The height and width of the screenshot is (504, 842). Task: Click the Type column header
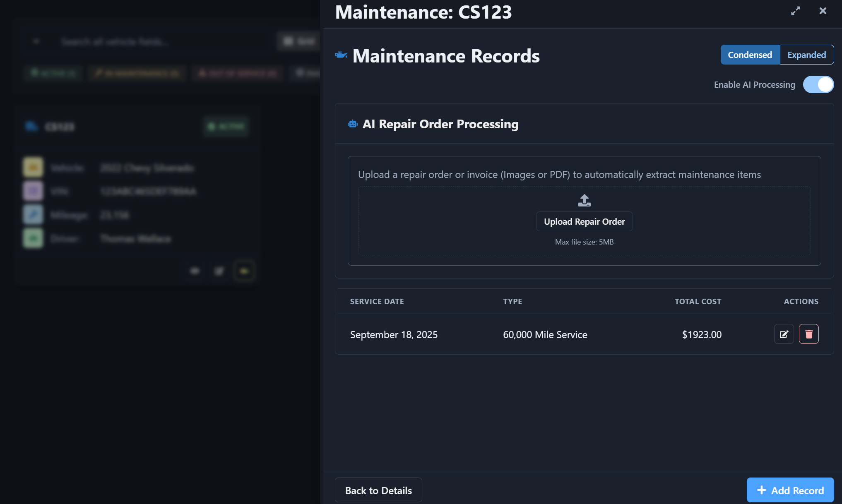coord(512,302)
